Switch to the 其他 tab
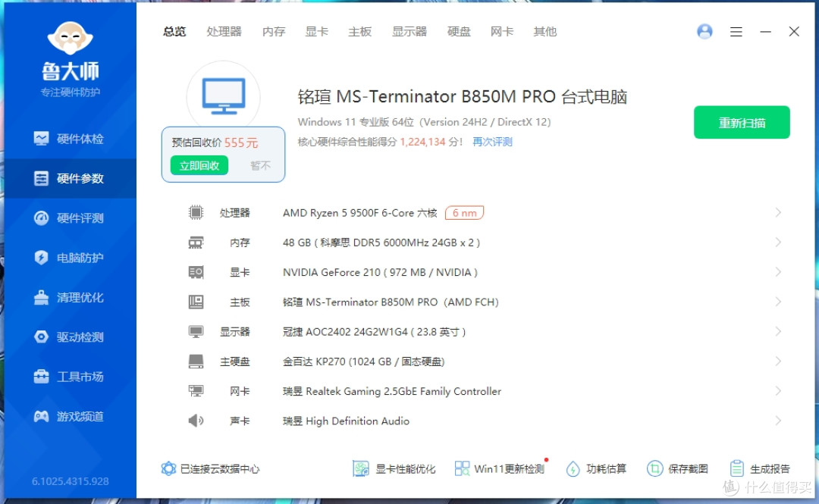The height and width of the screenshot is (504, 819). (x=544, y=31)
